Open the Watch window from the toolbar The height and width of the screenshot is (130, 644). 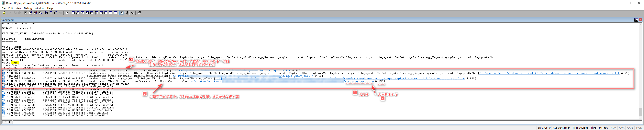pos(78,13)
